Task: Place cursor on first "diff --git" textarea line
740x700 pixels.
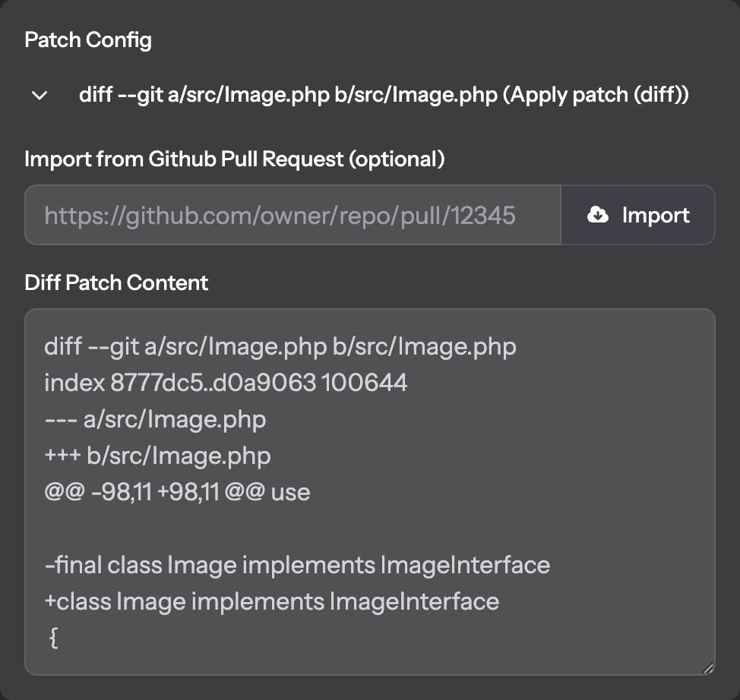Action: 280,347
